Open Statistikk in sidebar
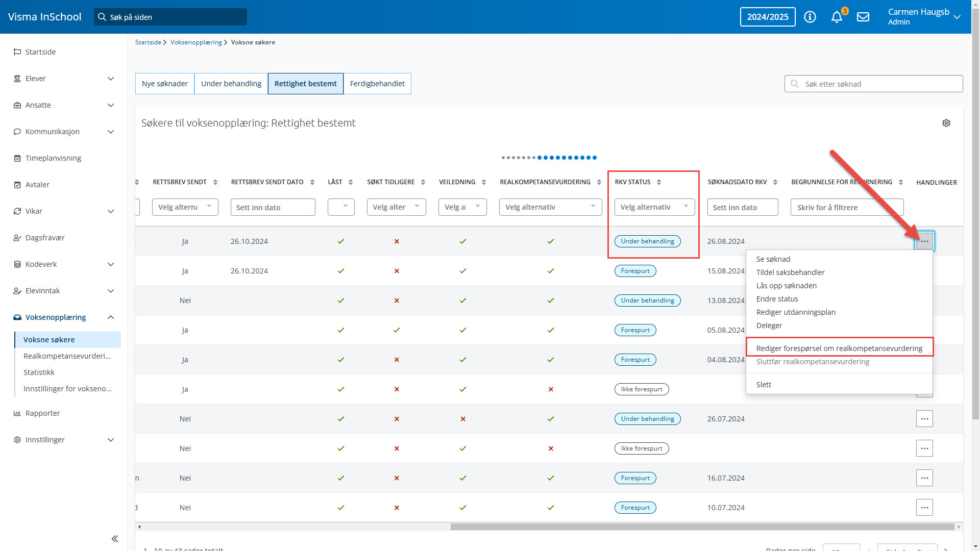Viewport: 980px width, 551px height. pos(39,372)
